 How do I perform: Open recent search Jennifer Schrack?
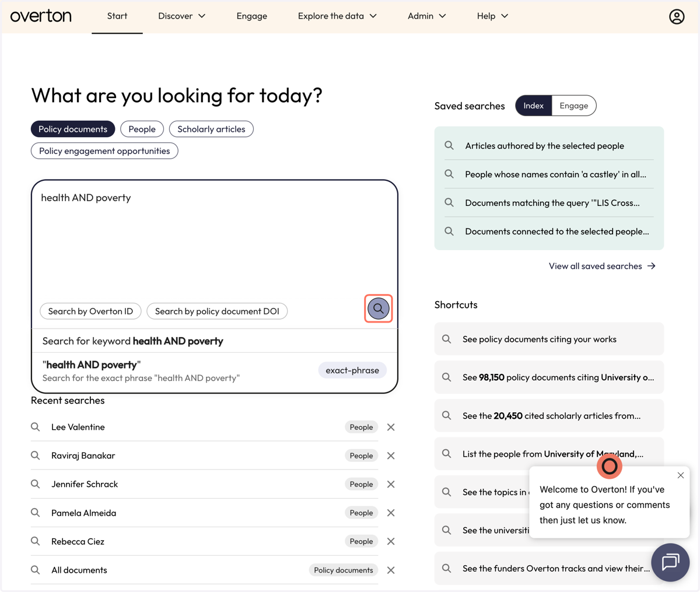tap(85, 485)
